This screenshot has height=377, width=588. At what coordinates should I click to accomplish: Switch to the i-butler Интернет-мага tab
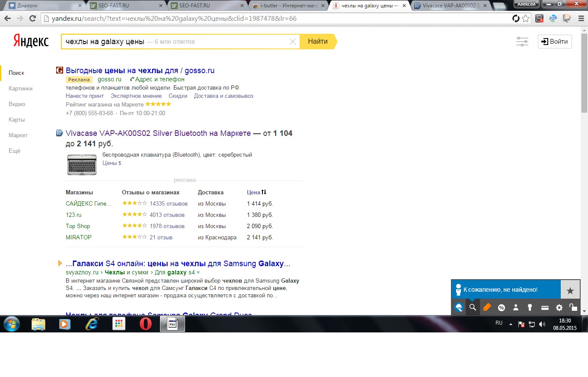pyautogui.click(x=289, y=6)
